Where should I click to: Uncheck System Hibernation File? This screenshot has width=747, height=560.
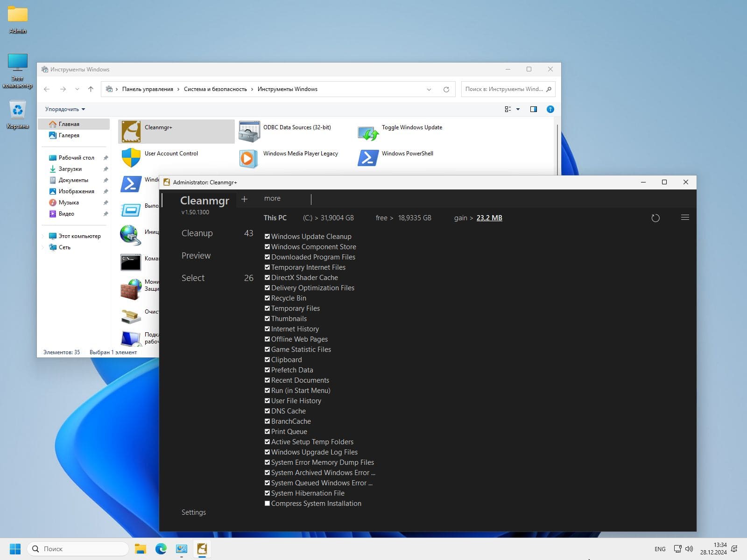pos(267,493)
